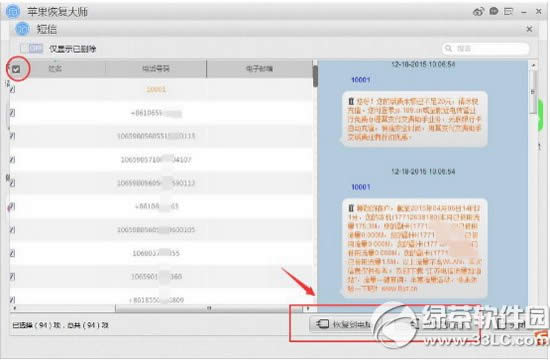Click the horizontal scrollbar left arrow
This screenshot has height=360, width=550.
pos(14,308)
